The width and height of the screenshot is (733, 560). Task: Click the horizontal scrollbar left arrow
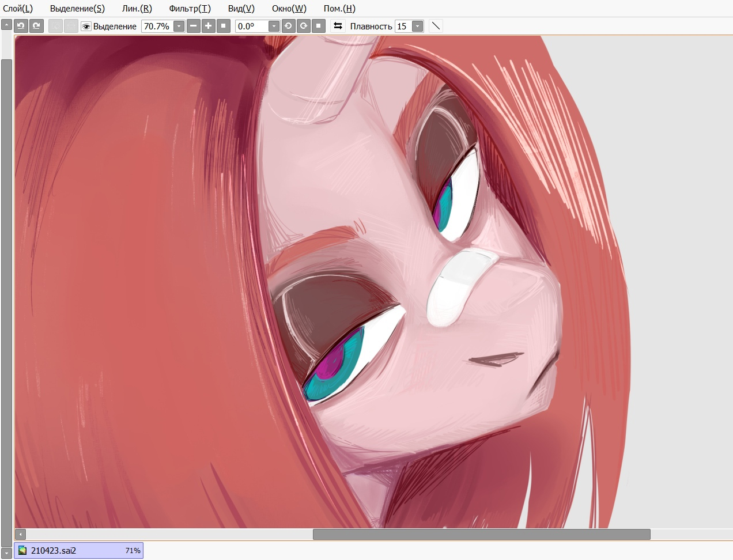tap(21, 534)
